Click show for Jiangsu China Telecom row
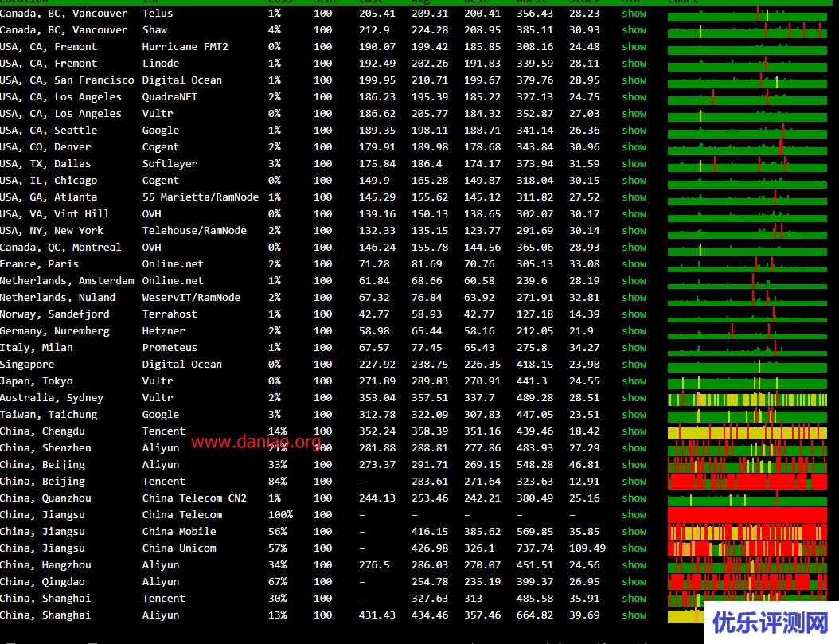Screen dimensions: 839x644 click(x=634, y=514)
